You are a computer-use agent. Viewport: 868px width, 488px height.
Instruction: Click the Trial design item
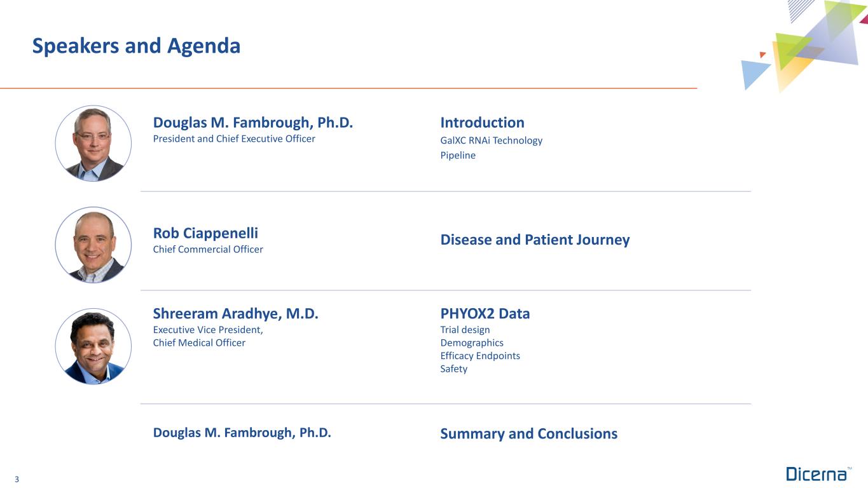coord(465,330)
